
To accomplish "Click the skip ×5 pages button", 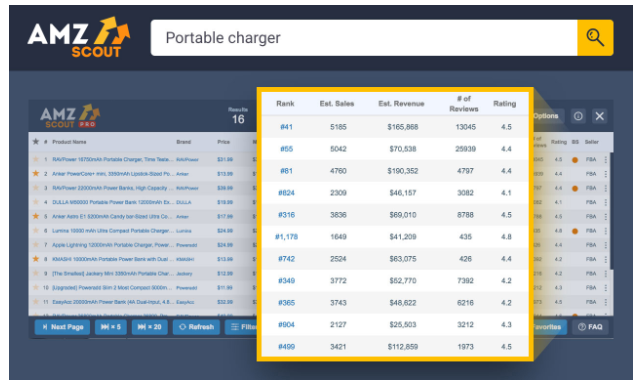I will tap(111, 327).
